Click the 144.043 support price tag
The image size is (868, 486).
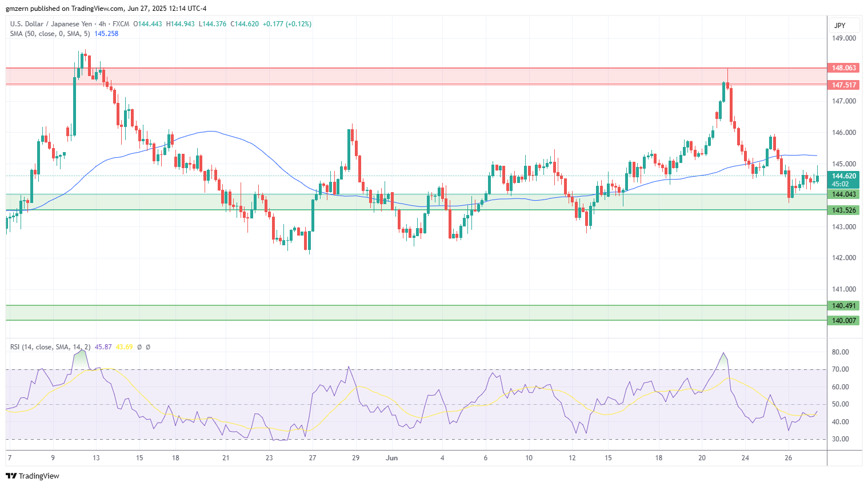[x=843, y=194]
